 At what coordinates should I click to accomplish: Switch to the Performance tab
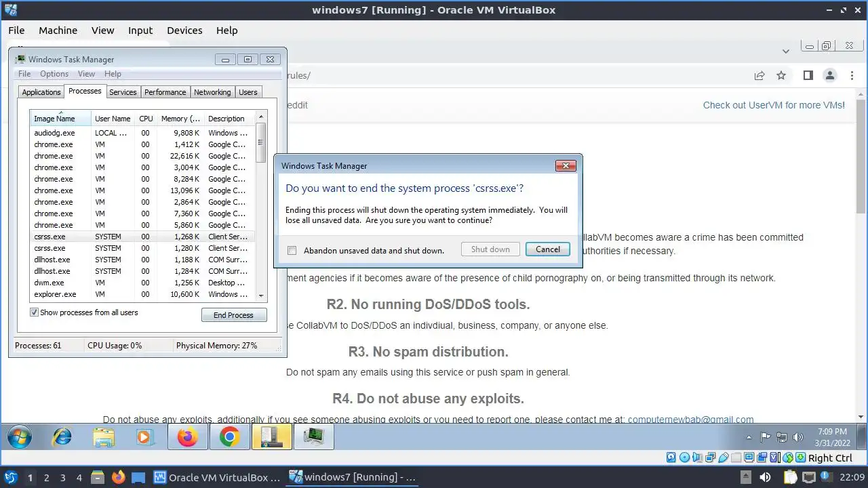pyautogui.click(x=165, y=92)
